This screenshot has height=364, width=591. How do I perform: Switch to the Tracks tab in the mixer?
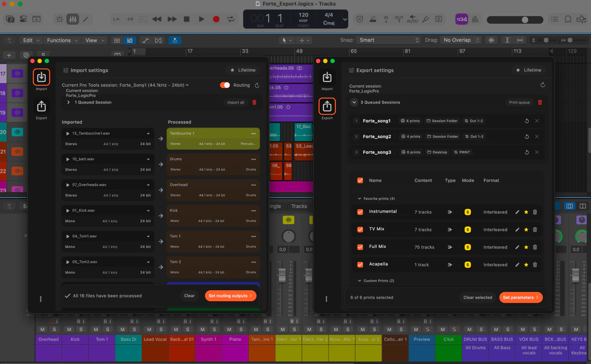click(x=299, y=206)
